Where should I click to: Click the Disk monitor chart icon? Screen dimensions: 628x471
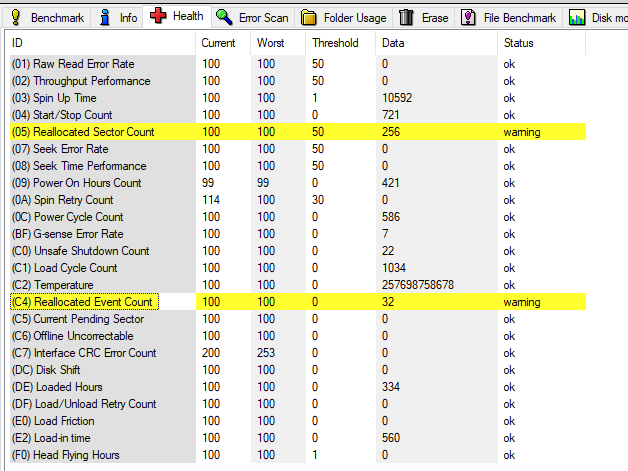(577, 18)
